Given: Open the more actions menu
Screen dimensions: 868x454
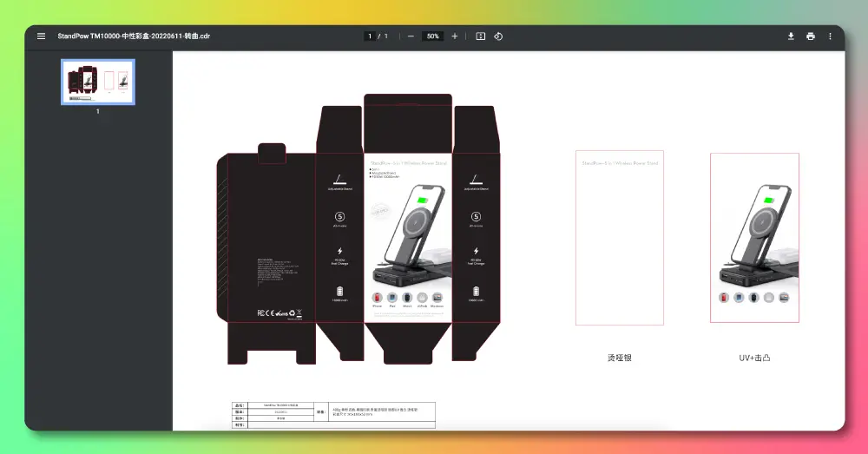Looking at the screenshot, I should (x=830, y=36).
